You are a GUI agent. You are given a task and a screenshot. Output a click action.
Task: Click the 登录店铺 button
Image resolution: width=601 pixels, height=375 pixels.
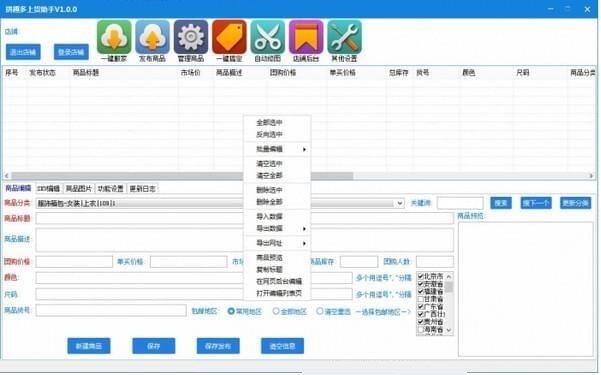(71, 52)
